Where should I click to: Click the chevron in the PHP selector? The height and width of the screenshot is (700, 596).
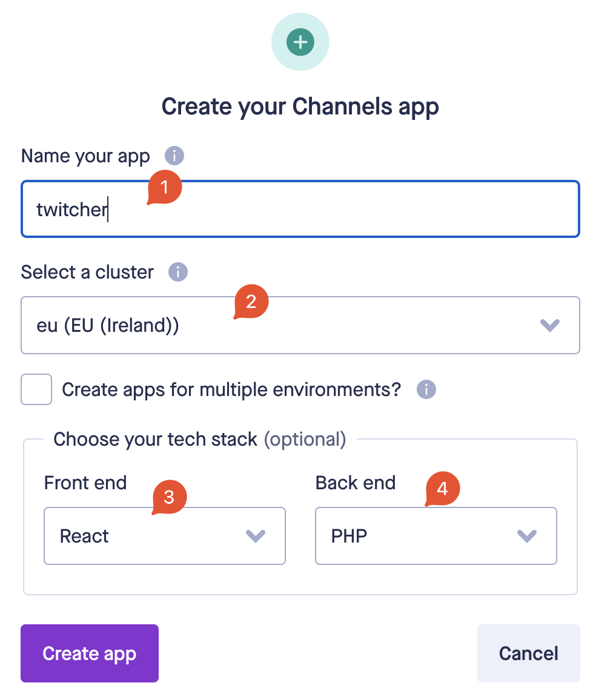(x=527, y=536)
